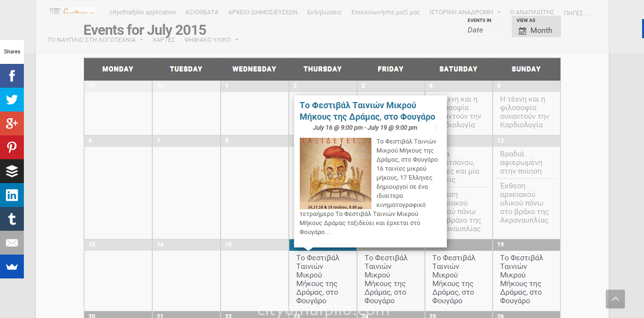Go to the ΑΞΙΟΘΕΑΤΑ menu item
Viewport: 644px width, 318px height.
click(202, 12)
